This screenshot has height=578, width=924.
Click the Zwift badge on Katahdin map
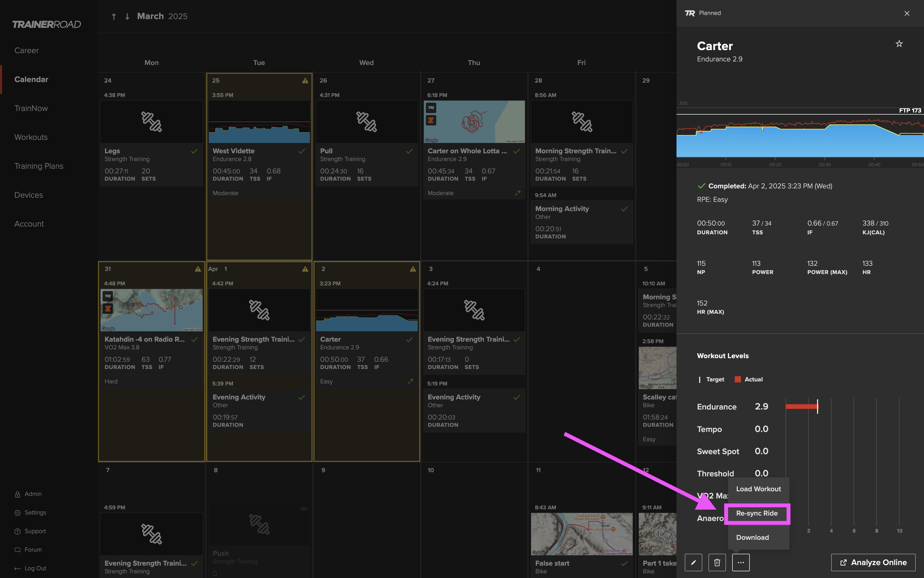pos(108,309)
